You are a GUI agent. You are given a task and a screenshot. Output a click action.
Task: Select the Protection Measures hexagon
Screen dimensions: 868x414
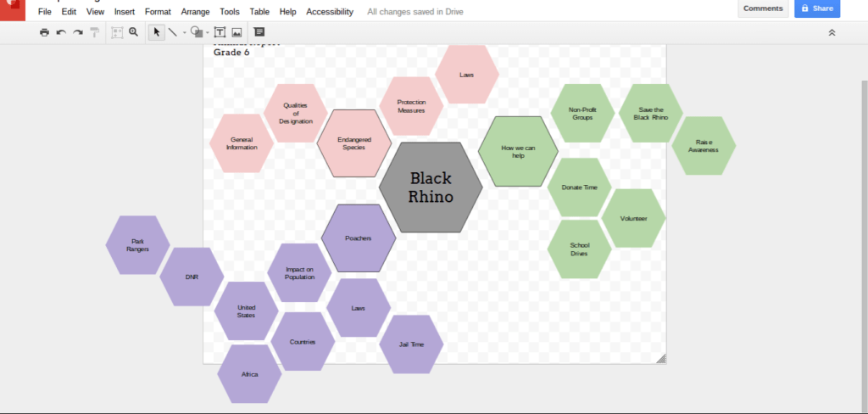(x=411, y=106)
